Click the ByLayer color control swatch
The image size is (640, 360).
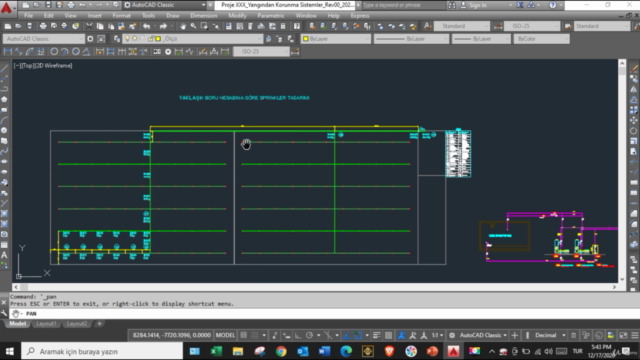tap(305, 39)
